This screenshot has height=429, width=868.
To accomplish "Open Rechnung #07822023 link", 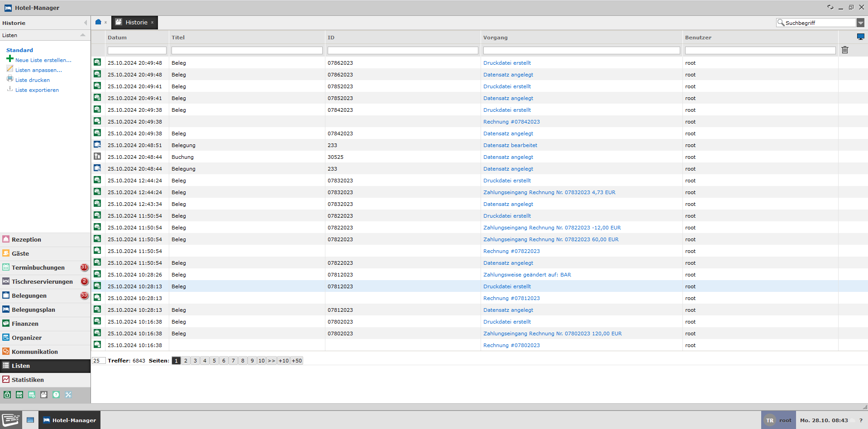I will tap(511, 251).
